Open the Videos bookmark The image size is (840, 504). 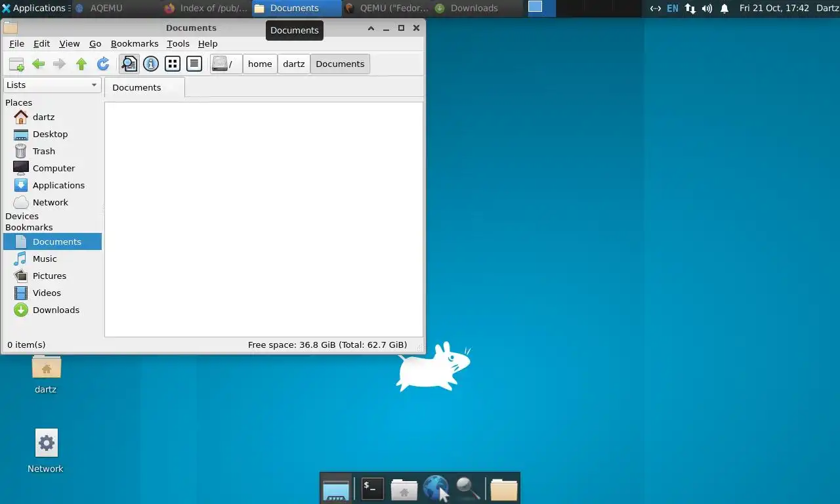coord(52,293)
